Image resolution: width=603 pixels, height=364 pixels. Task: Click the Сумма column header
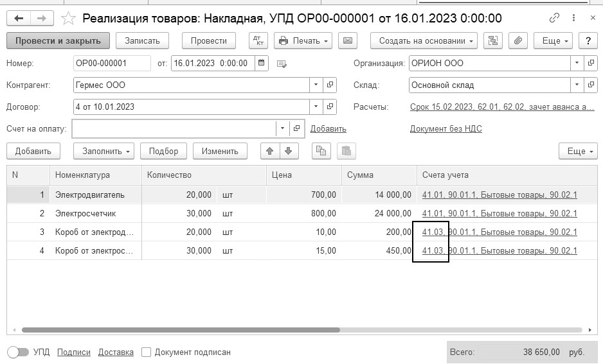point(379,175)
